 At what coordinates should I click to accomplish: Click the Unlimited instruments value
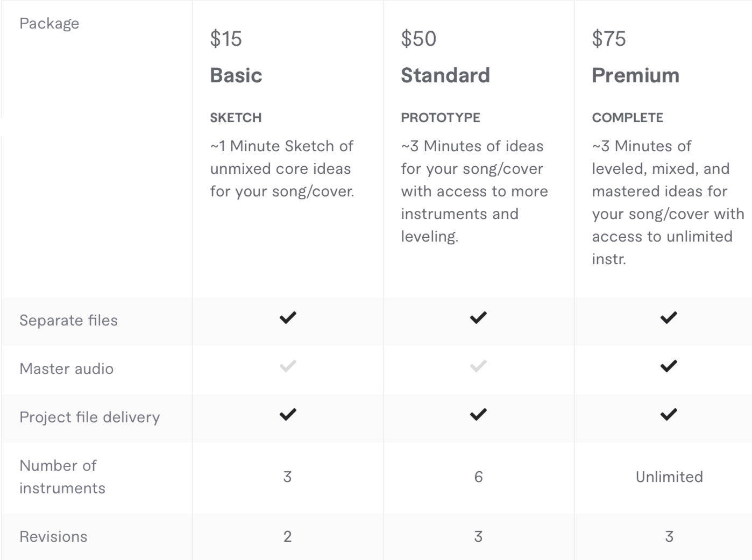coord(669,477)
